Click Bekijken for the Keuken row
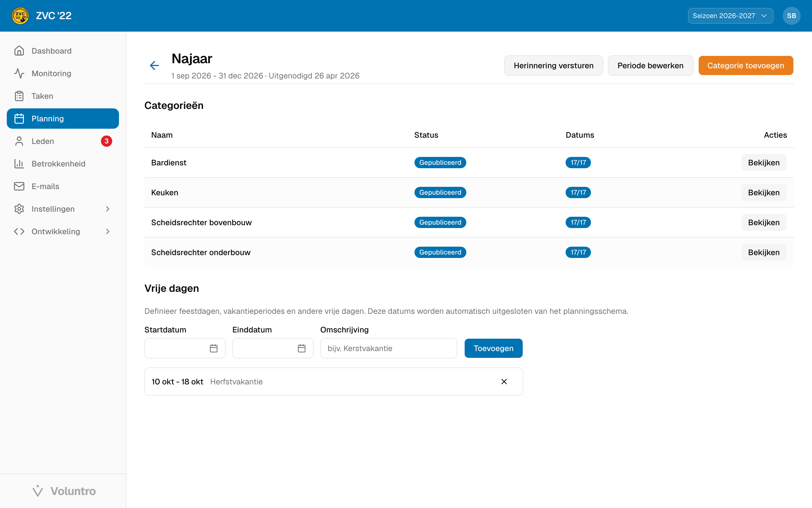The width and height of the screenshot is (812, 508). 764,192
